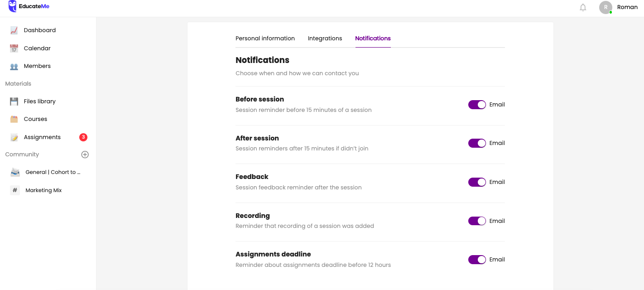Viewport: 644px width, 290px height.
Task: Switch to the Personal information tab
Action: [265, 38]
